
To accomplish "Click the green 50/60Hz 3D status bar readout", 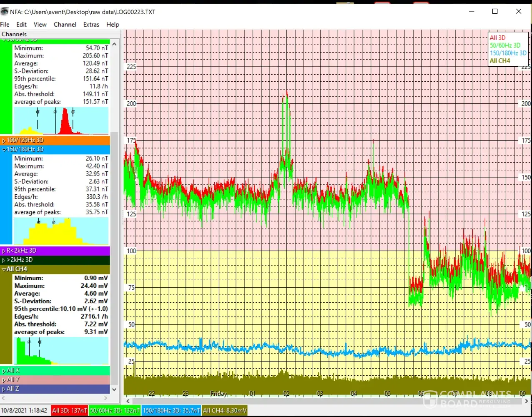I will coord(115,411).
